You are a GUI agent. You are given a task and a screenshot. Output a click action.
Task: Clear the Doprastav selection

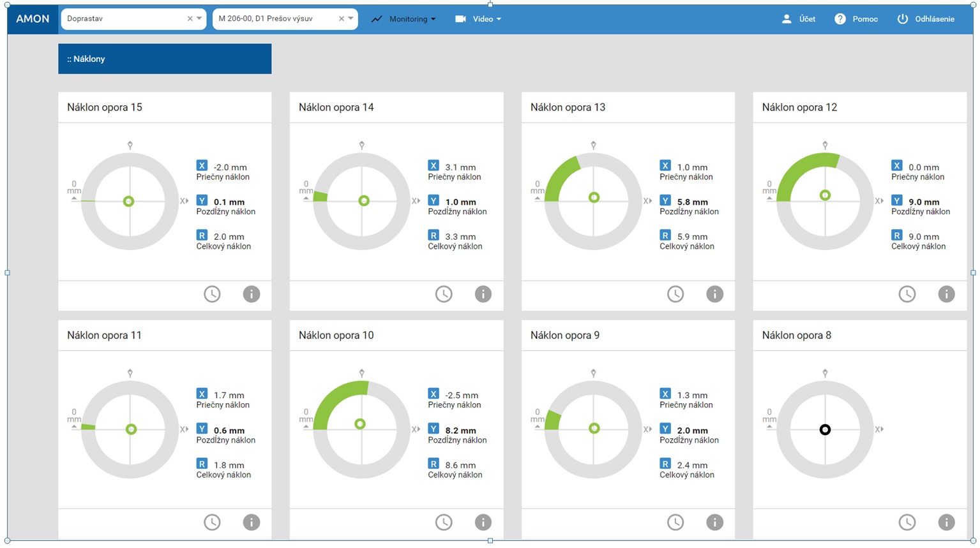pos(190,19)
